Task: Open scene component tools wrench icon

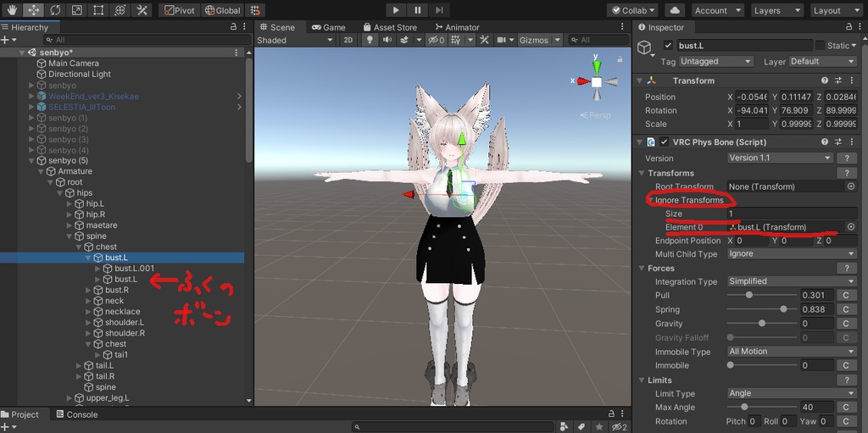Action: [x=484, y=40]
